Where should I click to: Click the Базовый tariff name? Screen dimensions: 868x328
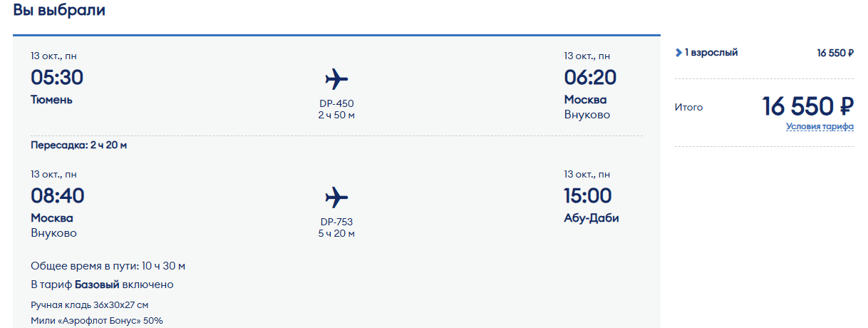[98, 285]
